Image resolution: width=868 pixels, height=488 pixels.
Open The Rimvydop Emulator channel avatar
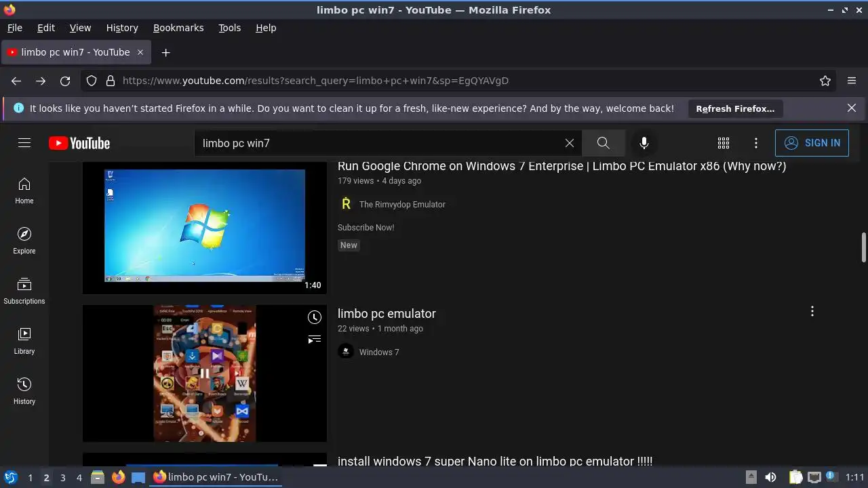pyautogui.click(x=346, y=204)
